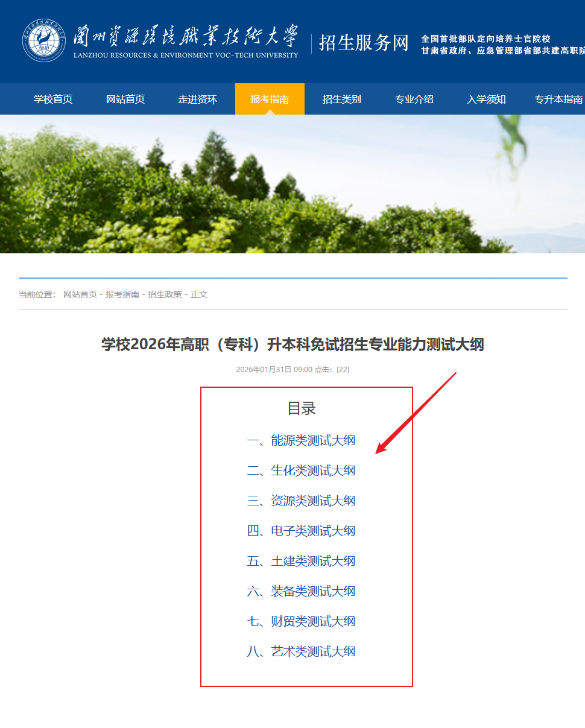Click the 七、财贸类测试大纲 link
Screen dimensions: 585x728
pos(302,621)
